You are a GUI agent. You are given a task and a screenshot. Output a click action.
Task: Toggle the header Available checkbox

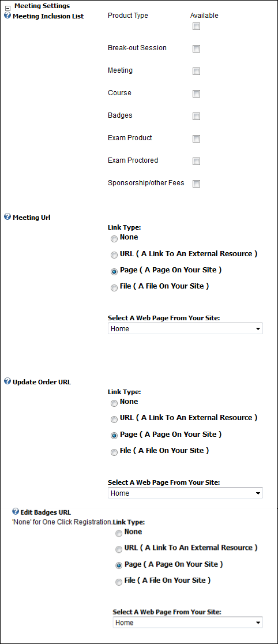196,27
